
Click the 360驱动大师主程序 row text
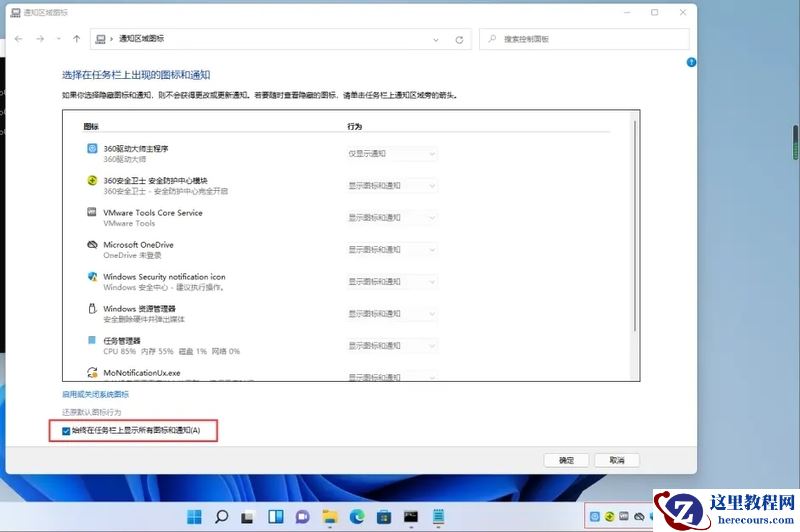click(x=136, y=149)
